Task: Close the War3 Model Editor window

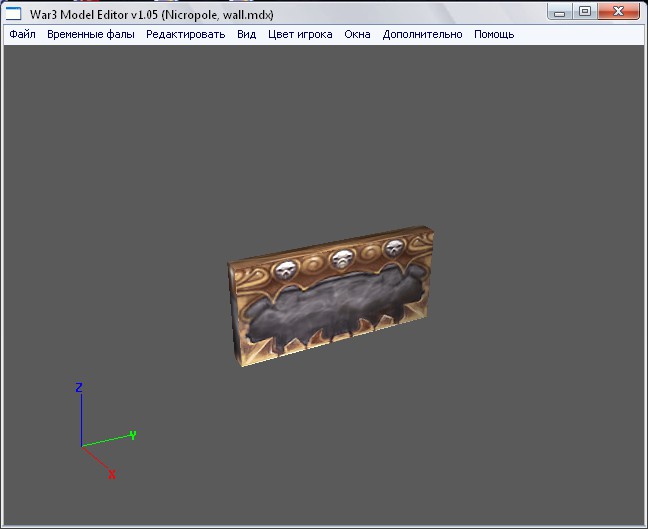Action: coord(618,12)
